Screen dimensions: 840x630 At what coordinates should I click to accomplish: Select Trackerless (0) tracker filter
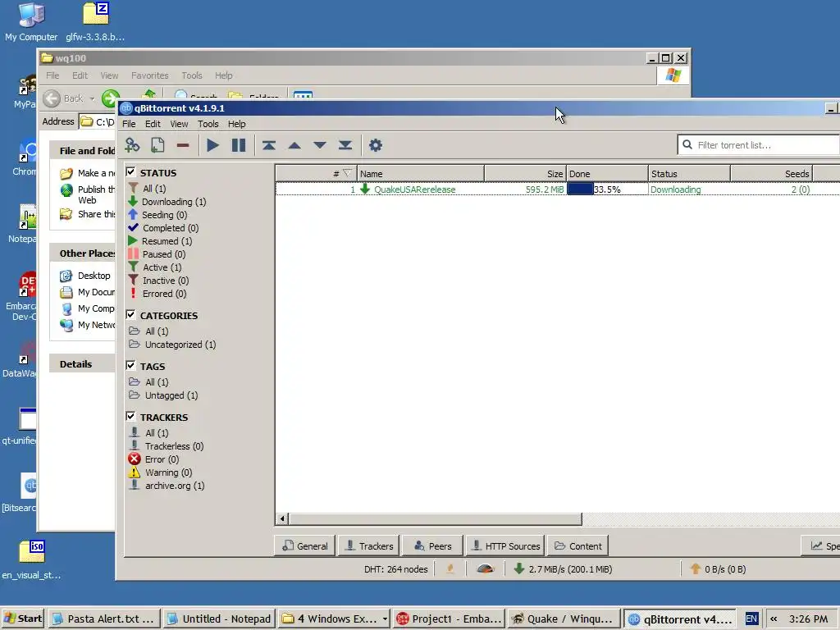click(x=167, y=446)
